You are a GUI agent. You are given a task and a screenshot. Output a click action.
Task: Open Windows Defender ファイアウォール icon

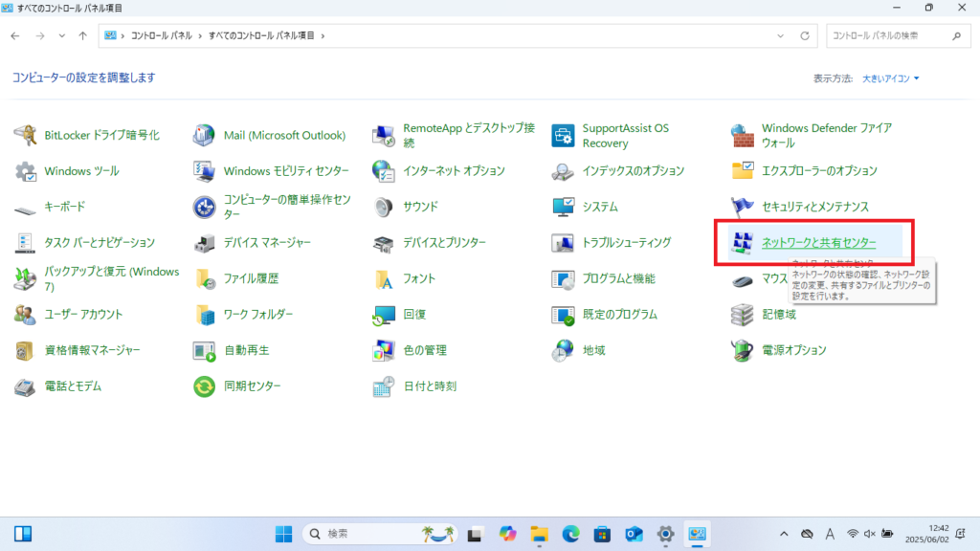click(742, 135)
